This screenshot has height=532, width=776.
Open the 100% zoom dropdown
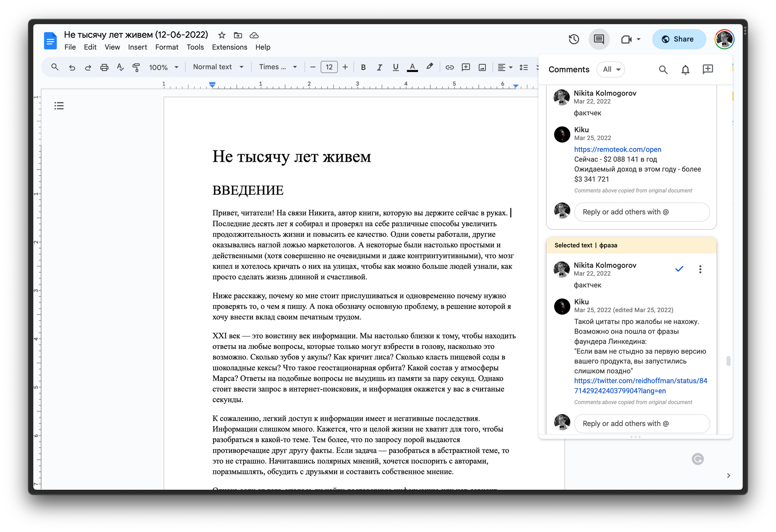(x=163, y=67)
